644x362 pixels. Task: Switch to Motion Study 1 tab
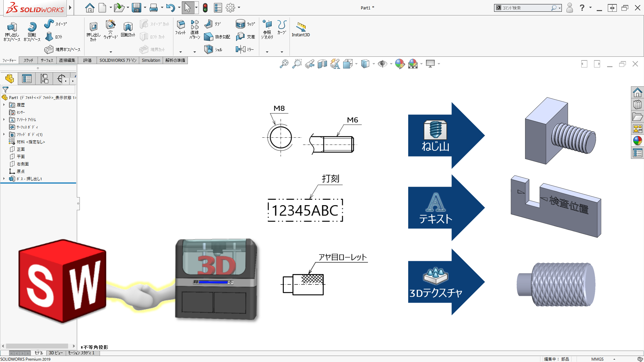tap(81, 353)
